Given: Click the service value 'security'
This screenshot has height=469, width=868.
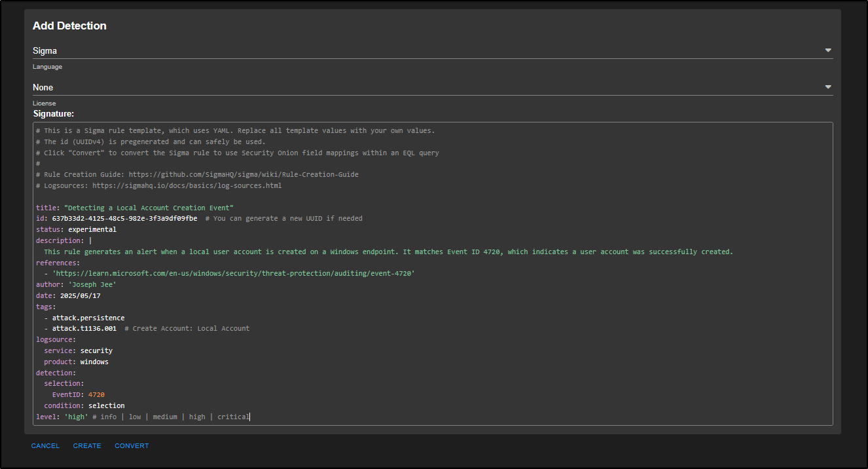Looking at the screenshot, I should 96,351.
